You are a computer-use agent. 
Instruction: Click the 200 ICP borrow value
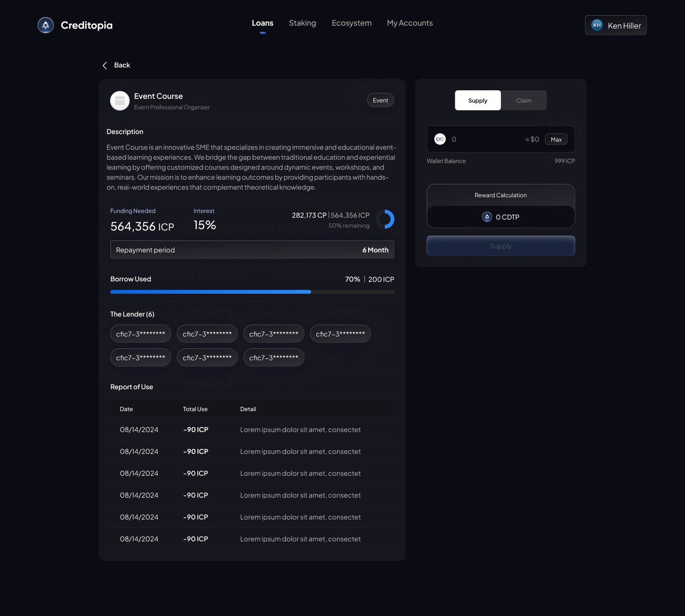tap(381, 279)
